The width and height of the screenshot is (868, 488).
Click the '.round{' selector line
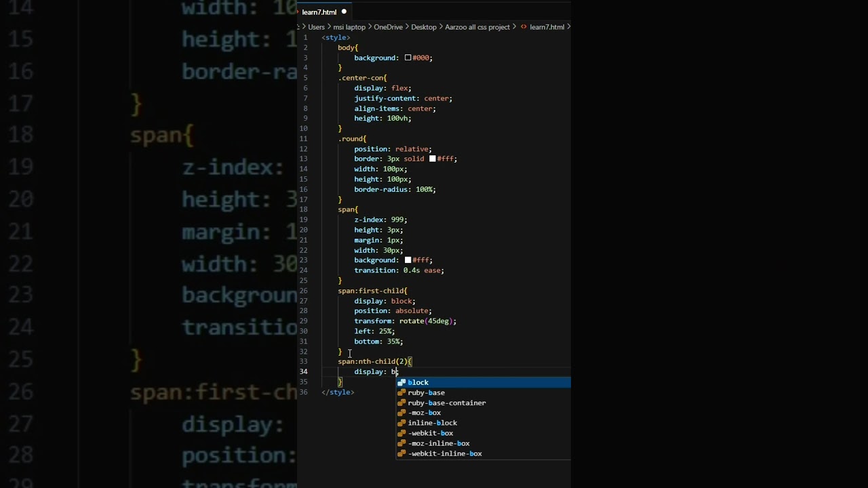pyautogui.click(x=352, y=138)
